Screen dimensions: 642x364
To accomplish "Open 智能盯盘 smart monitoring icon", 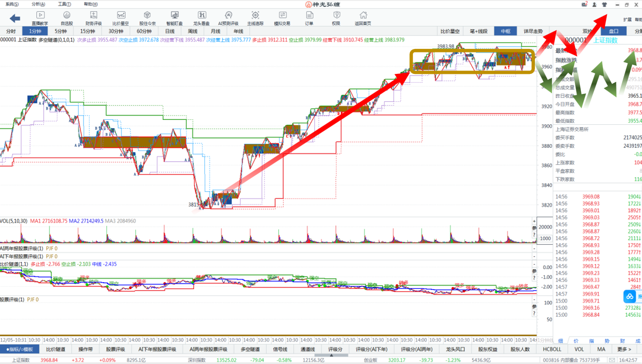I will click(x=174, y=18).
